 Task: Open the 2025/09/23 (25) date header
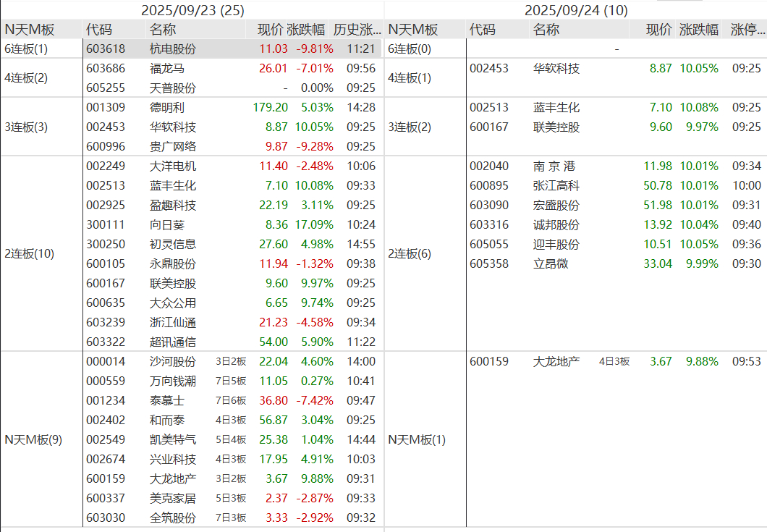(192, 10)
